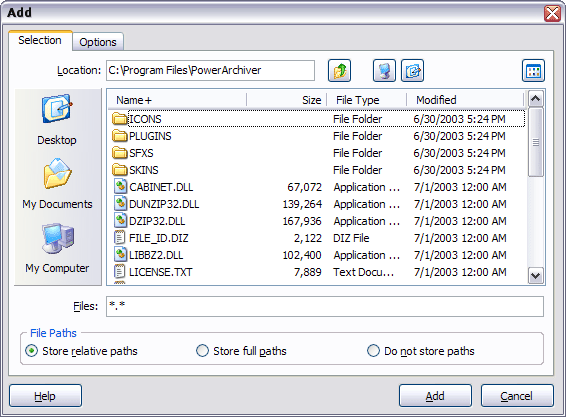Select the ICONS folder name

point(145,119)
